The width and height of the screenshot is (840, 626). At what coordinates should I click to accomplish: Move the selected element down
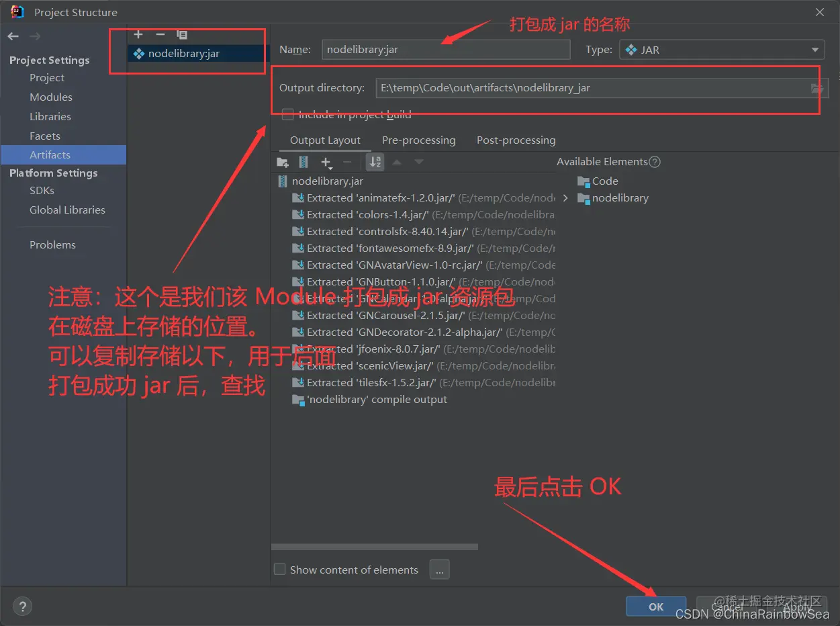coord(418,161)
